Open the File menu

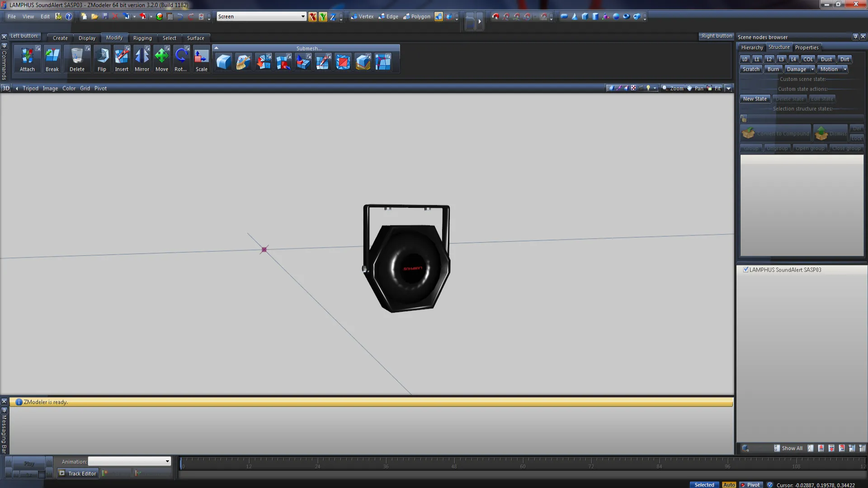pos(12,17)
